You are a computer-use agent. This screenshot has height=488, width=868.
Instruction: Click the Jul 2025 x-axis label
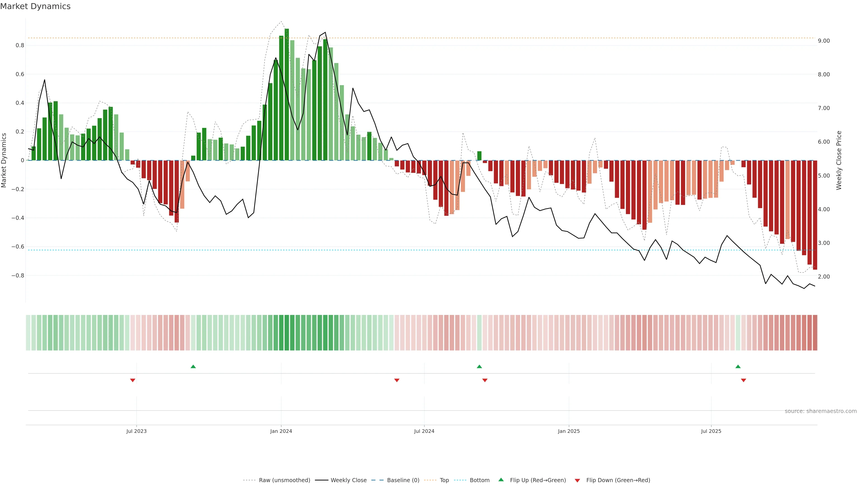tap(711, 431)
